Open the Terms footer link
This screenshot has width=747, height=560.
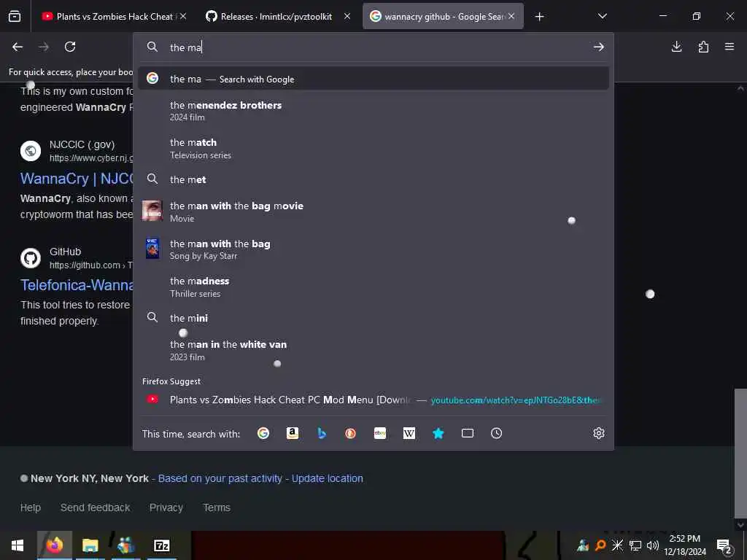pyautogui.click(x=217, y=508)
